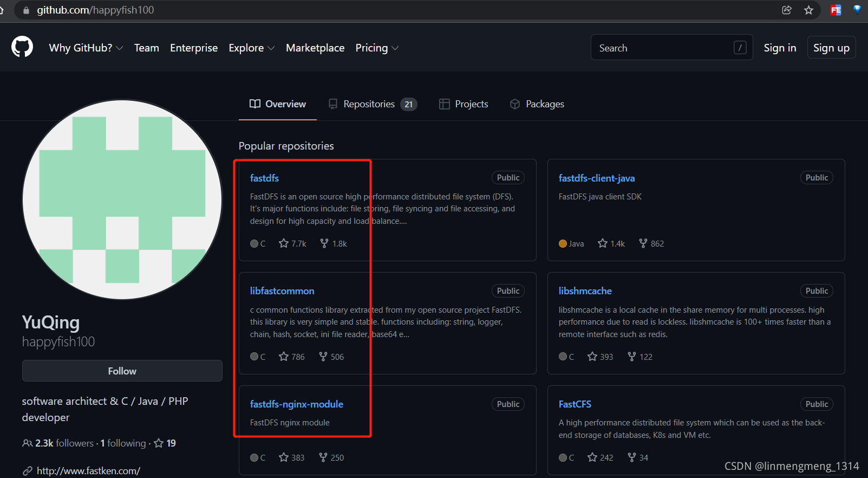Click the stars icon on libfastcommon card
Image resolution: width=868 pixels, height=478 pixels.
[284, 356]
